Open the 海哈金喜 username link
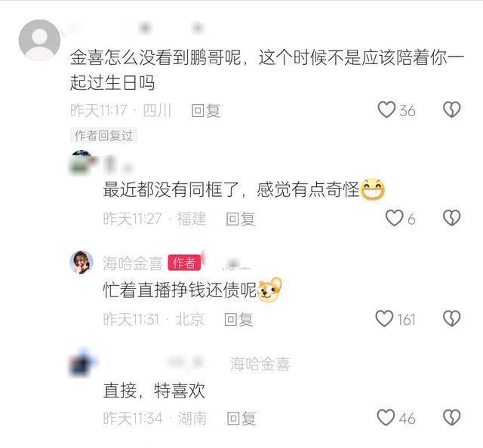The height and width of the screenshot is (448, 483). tap(133, 263)
